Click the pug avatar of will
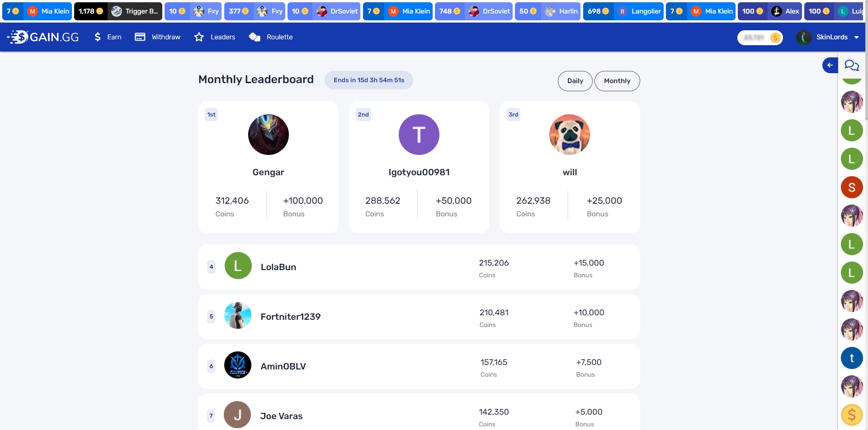The image size is (868, 430). pyautogui.click(x=570, y=135)
